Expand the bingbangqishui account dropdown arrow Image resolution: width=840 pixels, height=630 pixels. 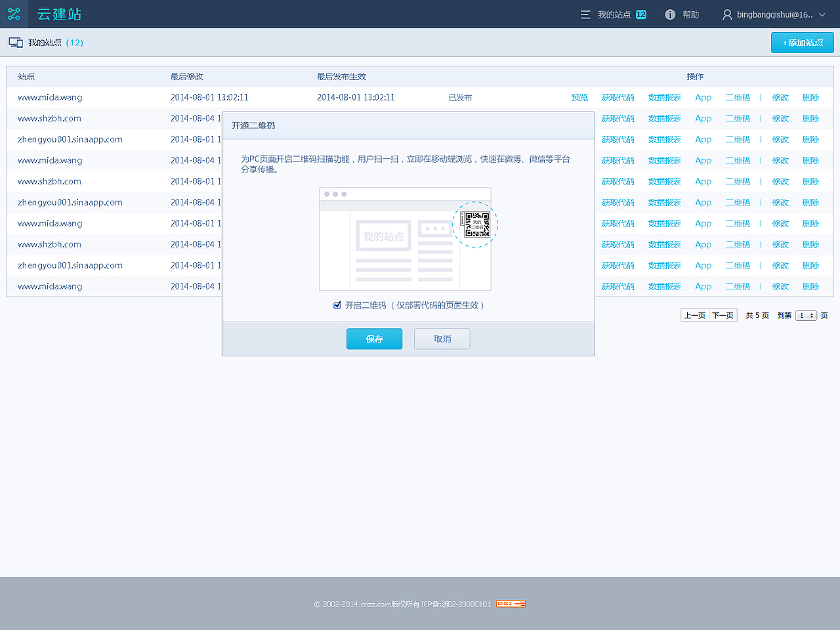[x=822, y=14]
